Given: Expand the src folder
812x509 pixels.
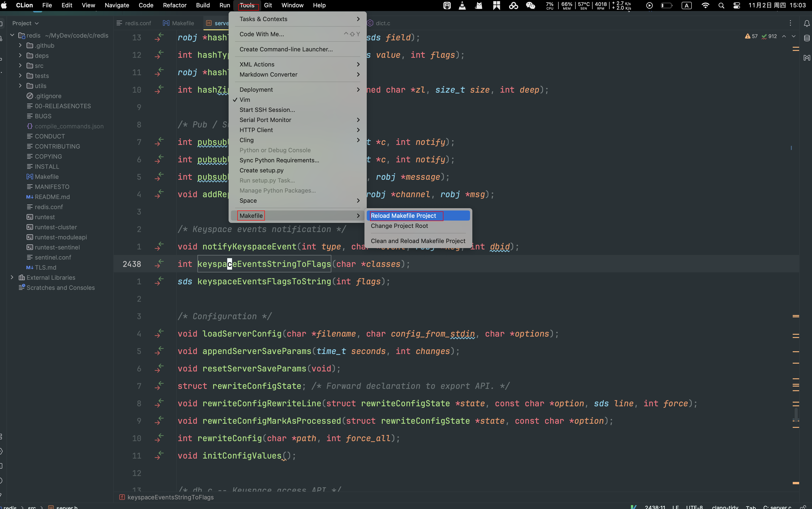Looking at the screenshot, I should tap(20, 66).
